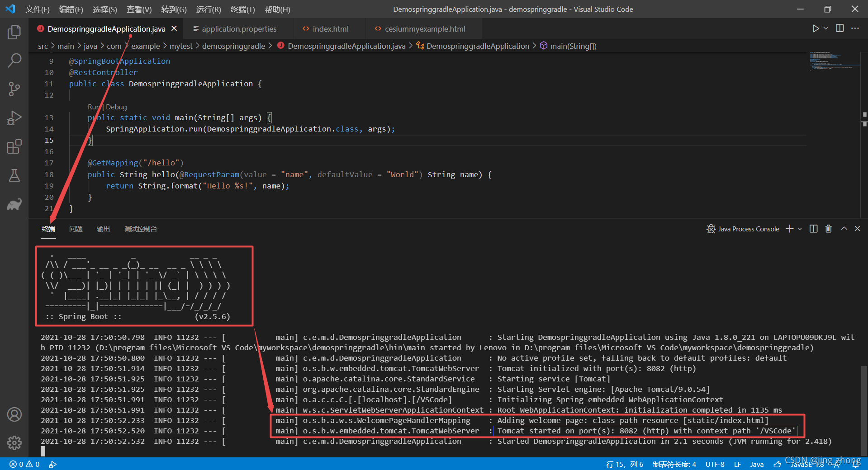The height and width of the screenshot is (470, 868).
Task: Split the terminal panel
Action: click(x=814, y=229)
